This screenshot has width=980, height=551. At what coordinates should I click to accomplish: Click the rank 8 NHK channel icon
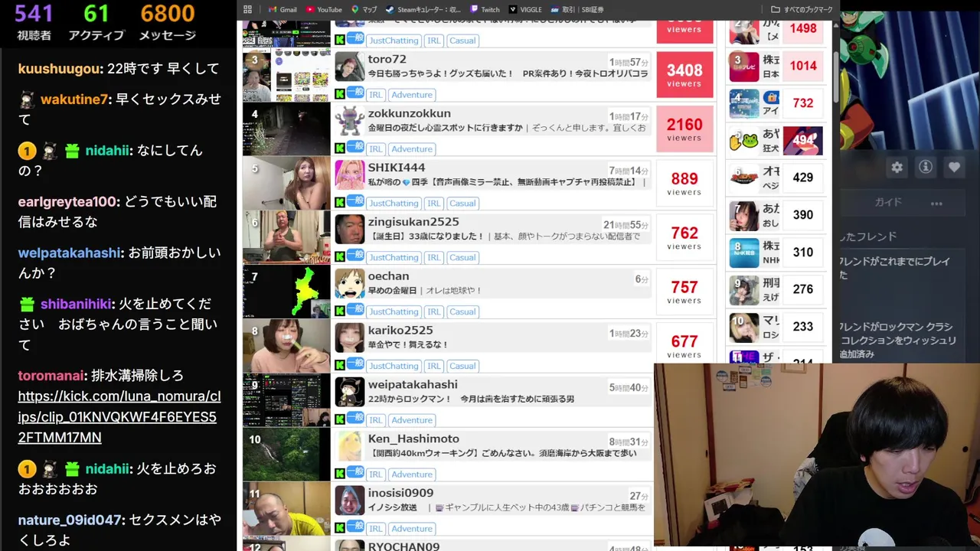[744, 253]
